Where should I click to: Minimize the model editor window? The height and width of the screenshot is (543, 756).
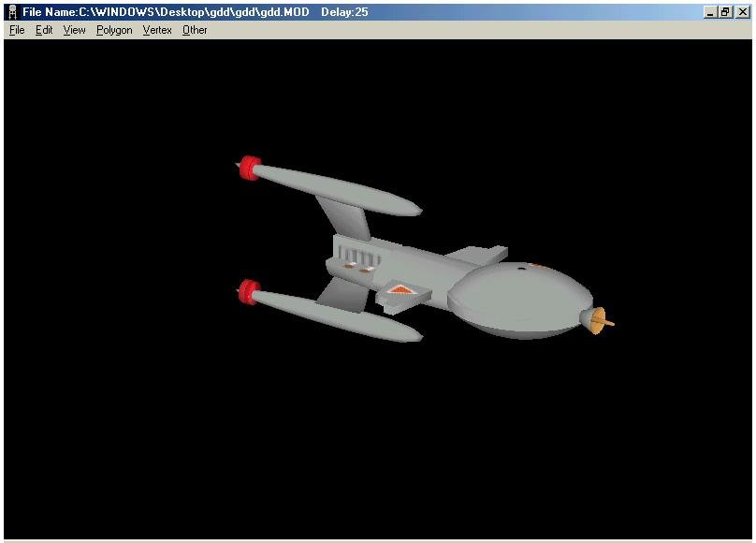[709, 12]
